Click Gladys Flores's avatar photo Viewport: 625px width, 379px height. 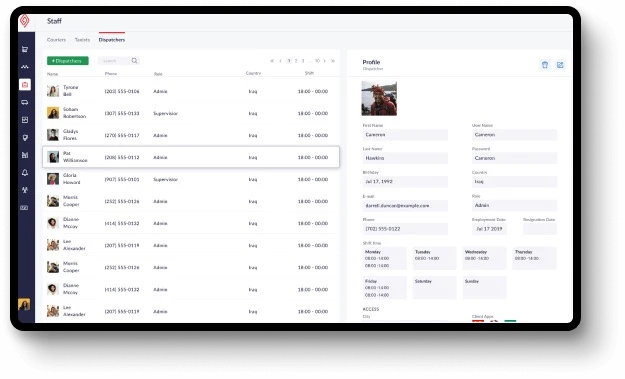53,135
